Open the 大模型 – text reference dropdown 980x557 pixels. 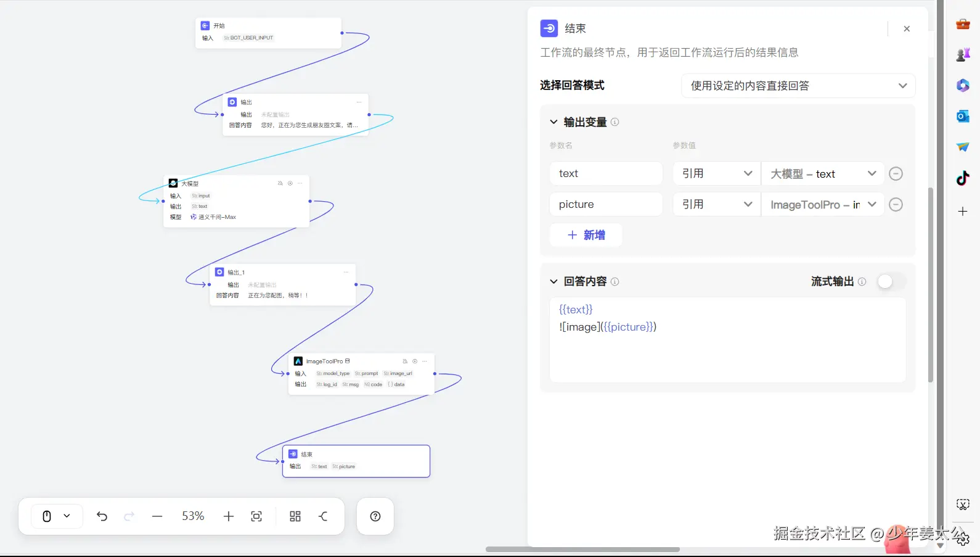(823, 174)
